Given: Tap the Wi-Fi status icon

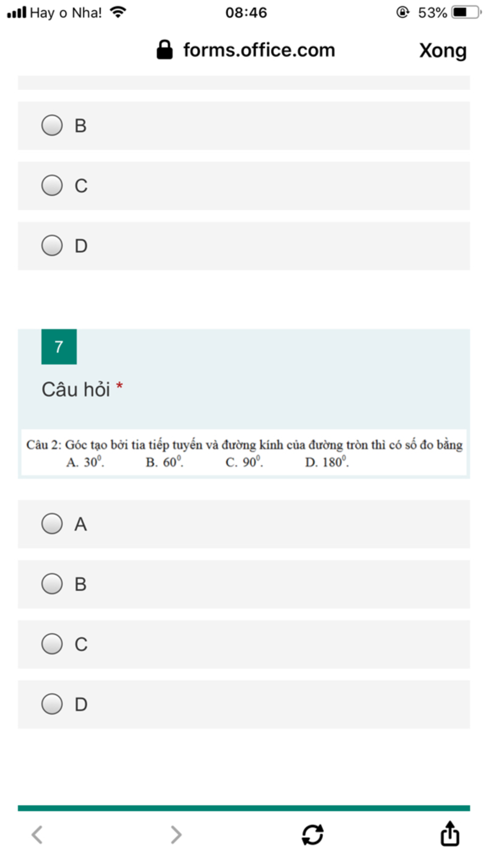Looking at the screenshot, I should [x=118, y=12].
